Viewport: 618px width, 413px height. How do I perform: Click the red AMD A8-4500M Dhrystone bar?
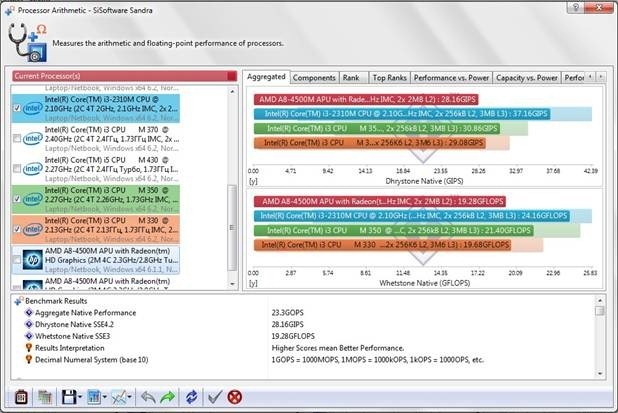pos(366,99)
